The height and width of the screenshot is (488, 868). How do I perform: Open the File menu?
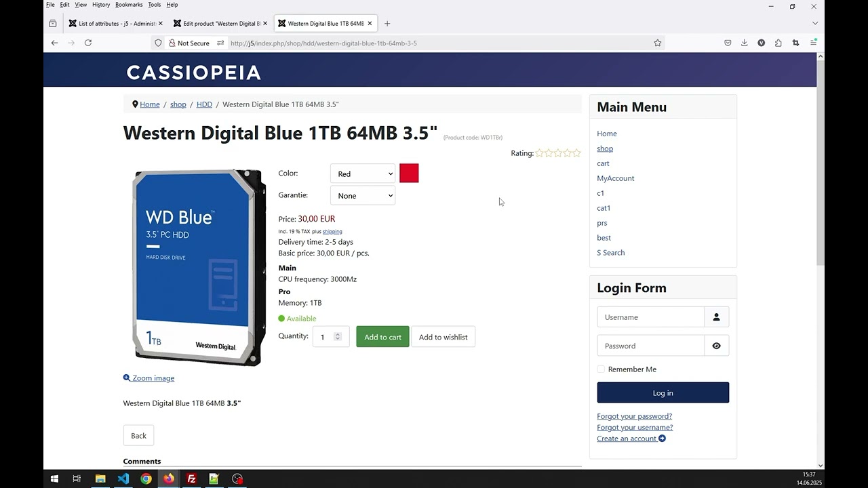pyautogui.click(x=50, y=5)
